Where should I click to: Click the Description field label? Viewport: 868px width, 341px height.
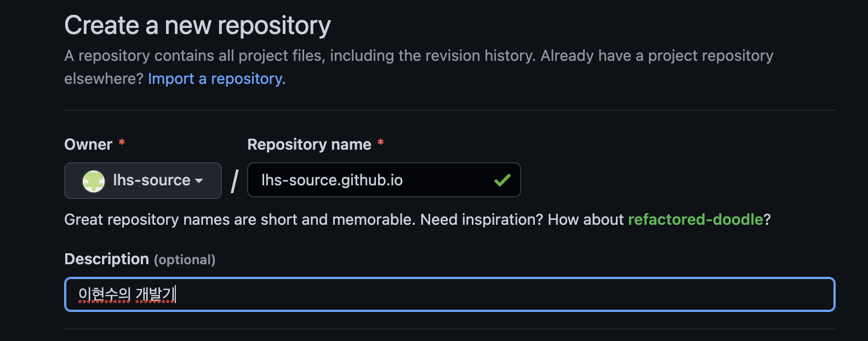(x=106, y=259)
